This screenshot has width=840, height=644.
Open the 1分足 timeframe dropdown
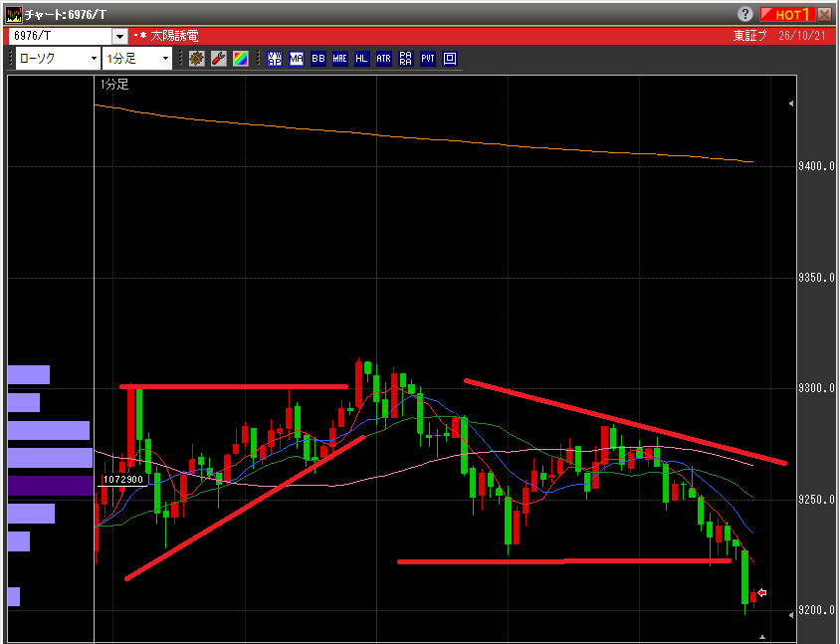[137, 59]
